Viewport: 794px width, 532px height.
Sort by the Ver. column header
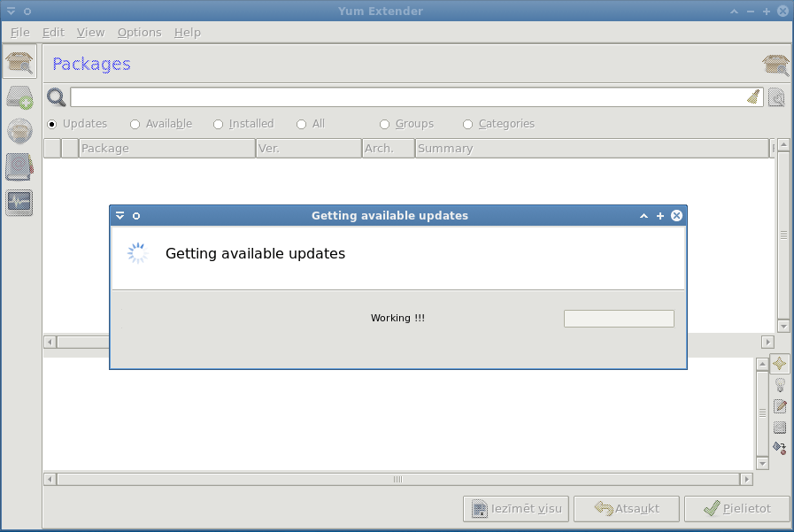tap(309, 149)
